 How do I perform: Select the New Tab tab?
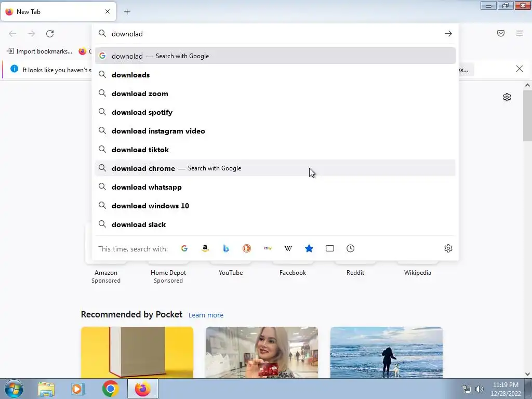(58, 11)
